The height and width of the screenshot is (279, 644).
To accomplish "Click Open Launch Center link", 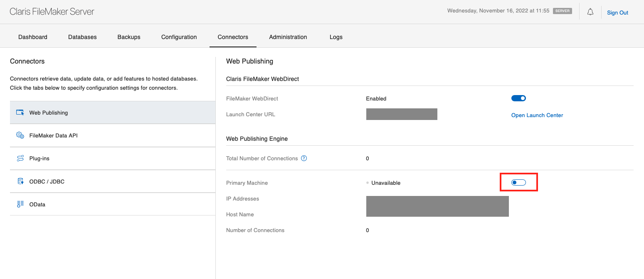I will click(537, 115).
